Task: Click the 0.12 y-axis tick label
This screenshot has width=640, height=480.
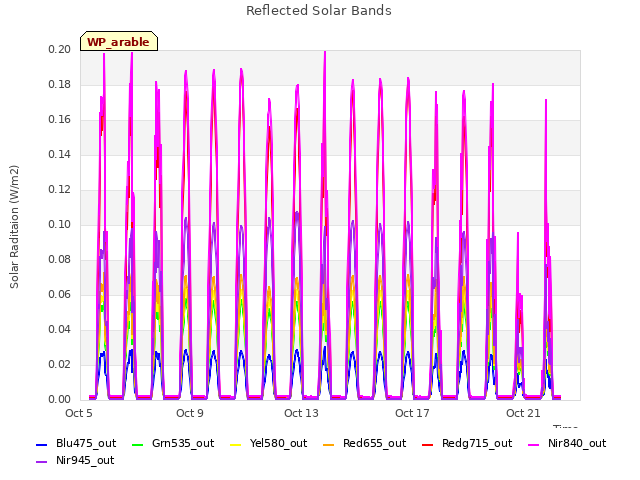Action: (60, 189)
